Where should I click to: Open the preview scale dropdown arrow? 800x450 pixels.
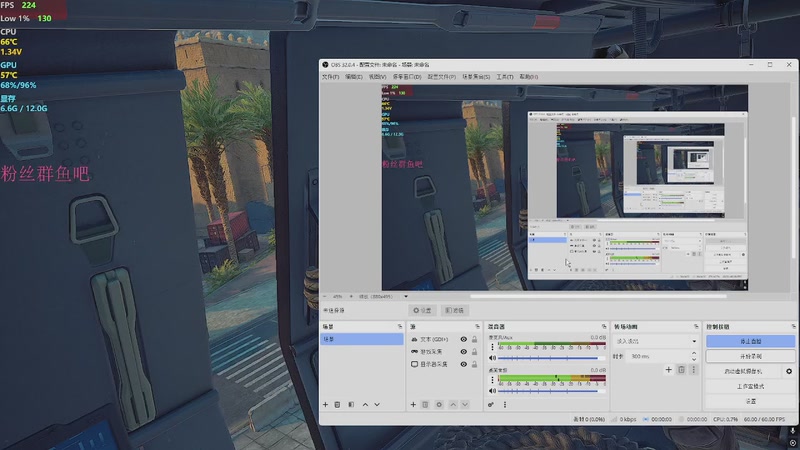[406, 296]
